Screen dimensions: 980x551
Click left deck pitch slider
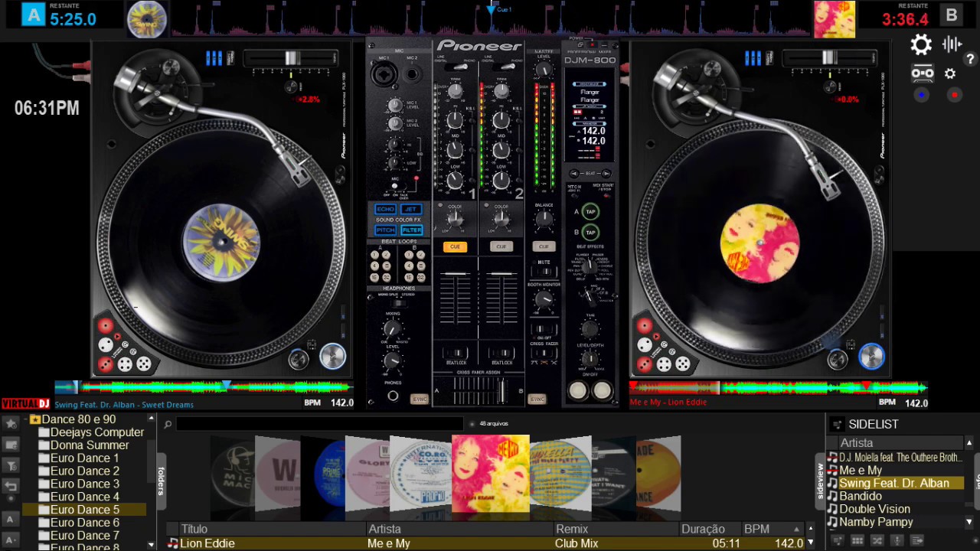292,58
